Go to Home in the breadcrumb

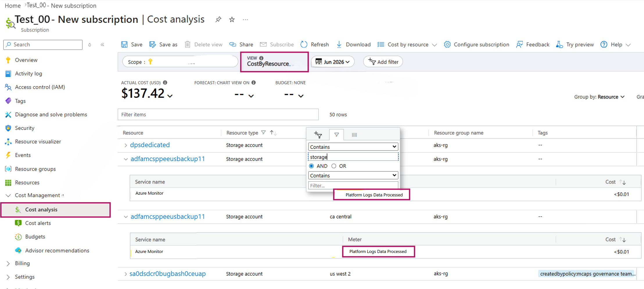tap(13, 6)
